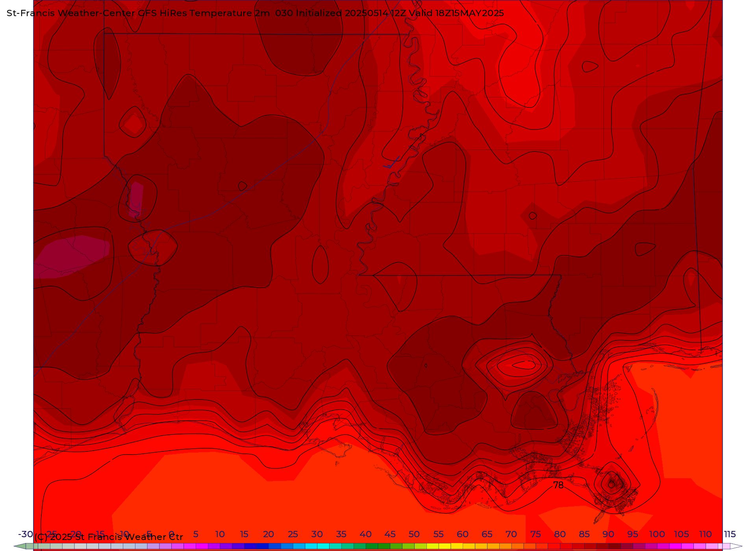The height and width of the screenshot is (551, 756).
Task: Click the '65' colorbar scale label
Action: [487, 534]
